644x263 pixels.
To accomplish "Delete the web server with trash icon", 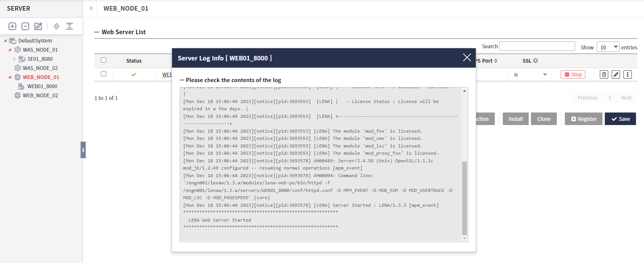I will [604, 74].
